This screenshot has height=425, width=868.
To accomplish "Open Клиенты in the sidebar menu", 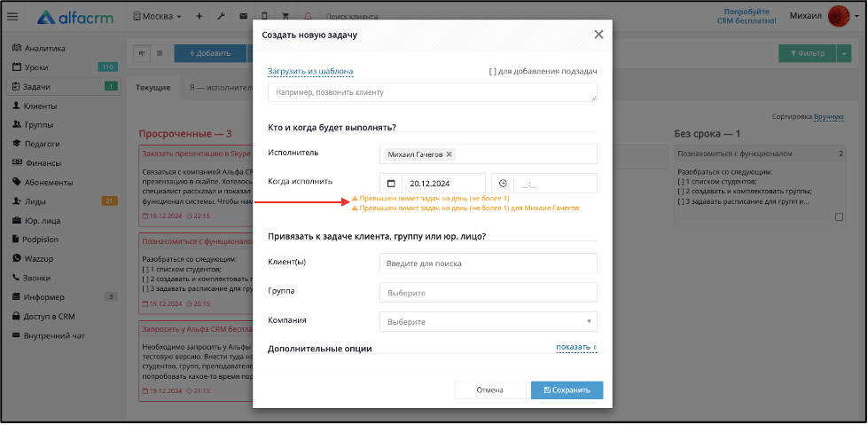I will click(x=40, y=106).
